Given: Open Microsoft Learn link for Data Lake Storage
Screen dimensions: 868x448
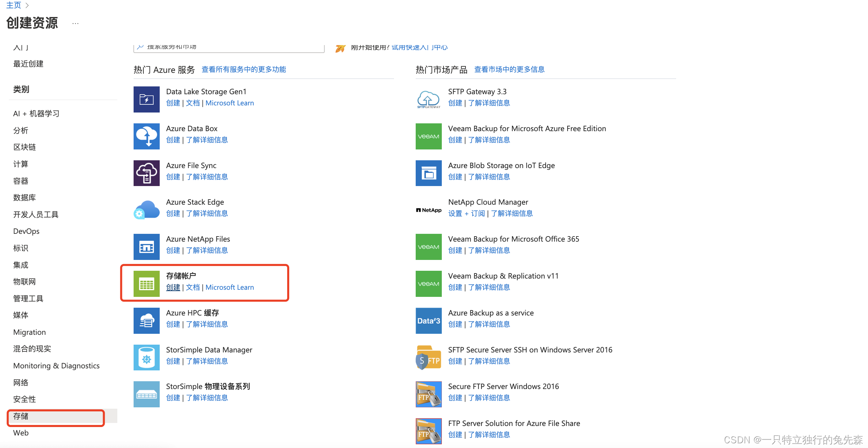Looking at the screenshot, I should tap(230, 103).
